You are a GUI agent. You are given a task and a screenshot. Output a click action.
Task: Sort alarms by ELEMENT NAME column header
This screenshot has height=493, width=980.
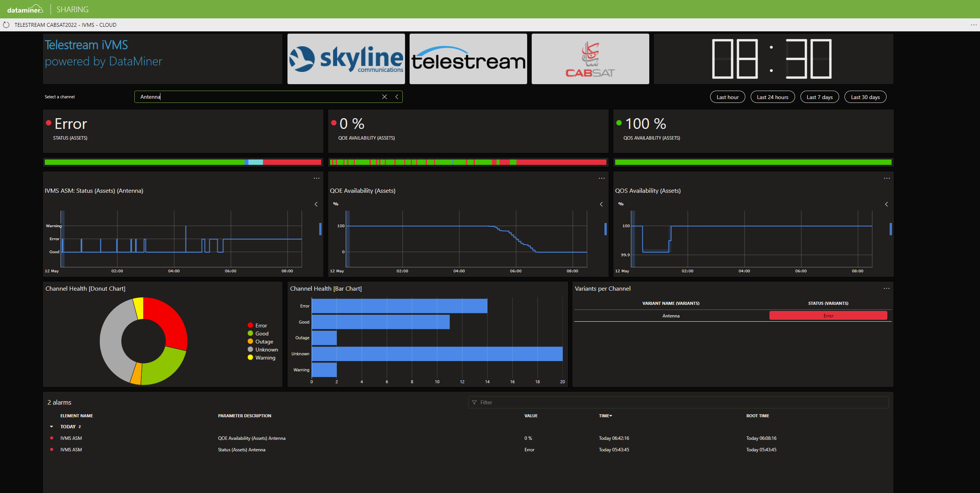(x=77, y=416)
